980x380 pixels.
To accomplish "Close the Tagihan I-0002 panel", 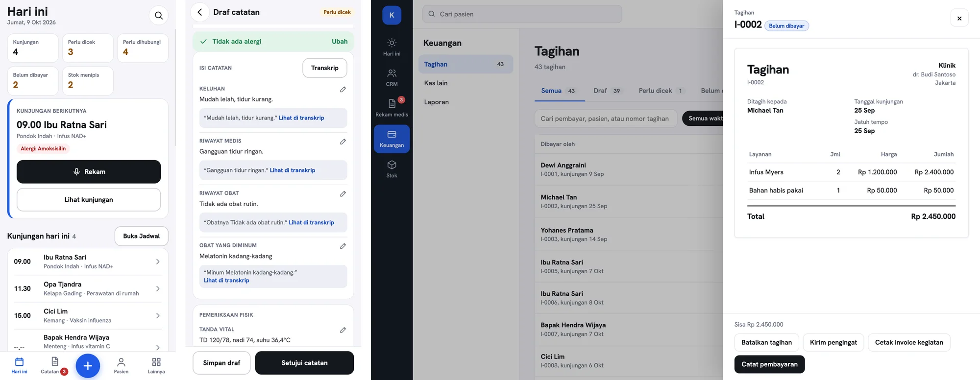I will click(x=959, y=18).
